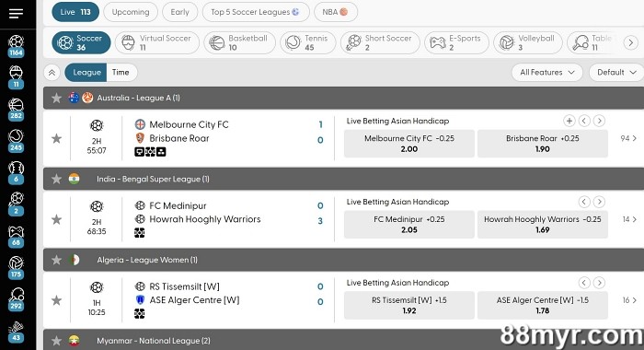This screenshot has height=350, width=644.
Task: Open badminton sidebar icon with 43 badge
Action: point(16,332)
